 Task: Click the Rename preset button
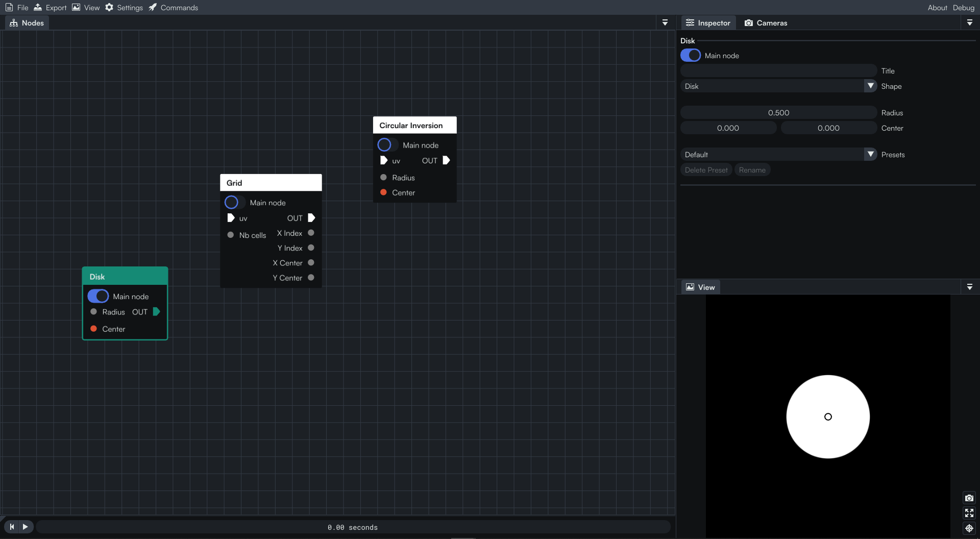(752, 170)
